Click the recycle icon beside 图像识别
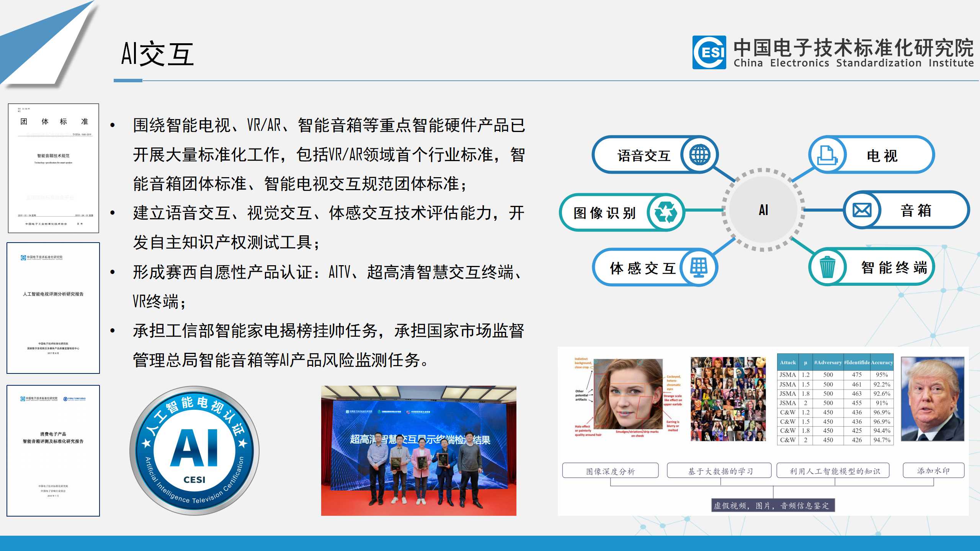 pos(666,212)
